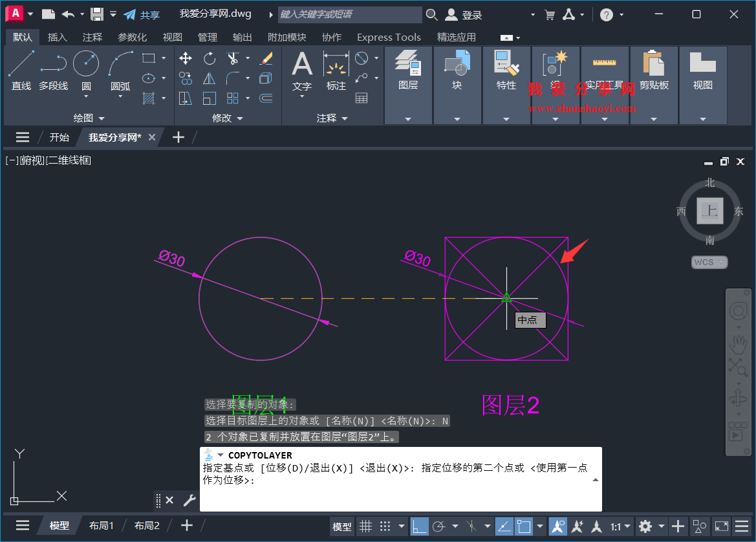Switch to the Insert (插入) ribbon tab
This screenshot has height=542, width=756.
pyautogui.click(x=58, y=37)
